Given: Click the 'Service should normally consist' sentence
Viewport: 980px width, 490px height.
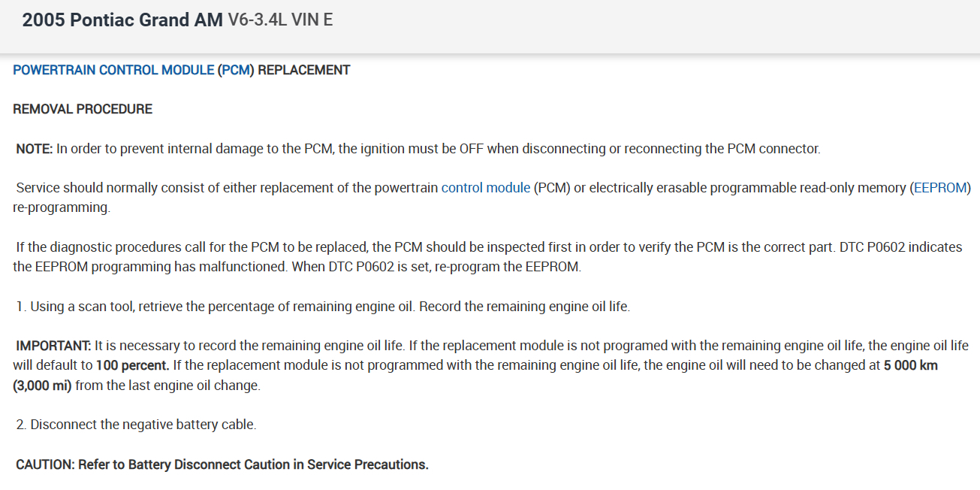Looking at the screenshot, I should point(225,187).
